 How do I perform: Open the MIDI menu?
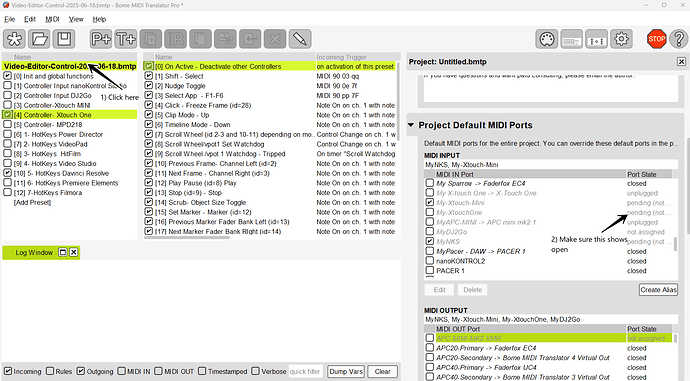(x=52, y=19)
